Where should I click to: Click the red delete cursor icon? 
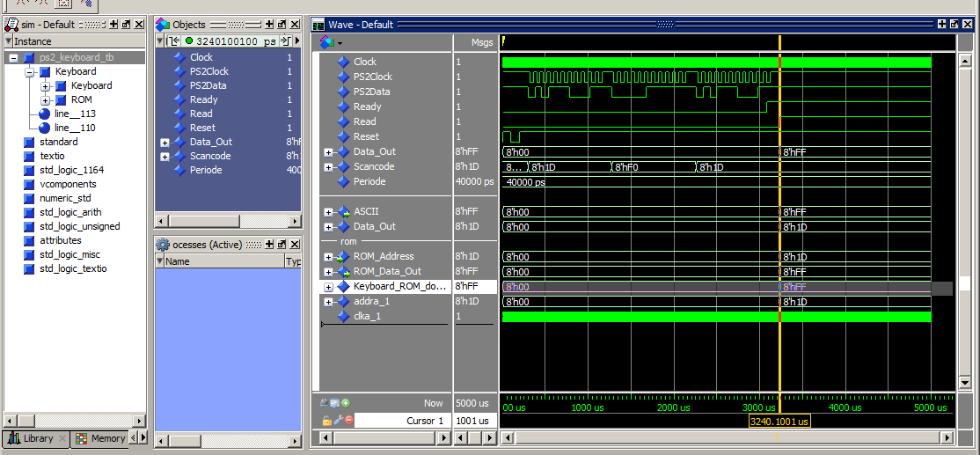[348, 421]
